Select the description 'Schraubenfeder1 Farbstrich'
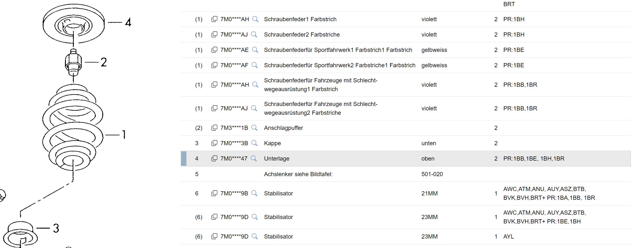The image size is (644, 248). point(300,19)
